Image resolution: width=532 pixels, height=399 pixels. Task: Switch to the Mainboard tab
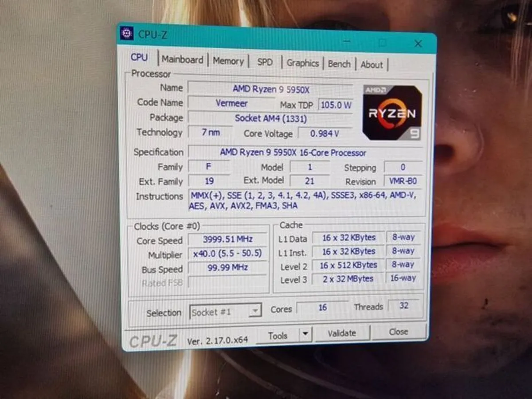[183, 60]
